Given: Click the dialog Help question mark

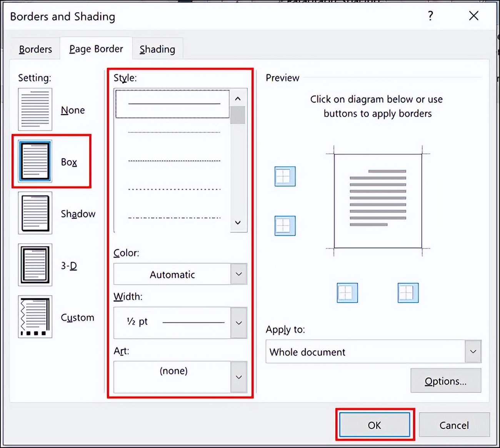Looking at the screenshot, I should (430, 16).
